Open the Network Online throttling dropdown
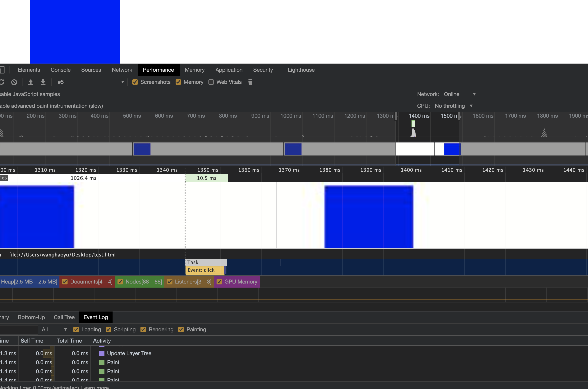The image size is (588, 389). (460, 94)
